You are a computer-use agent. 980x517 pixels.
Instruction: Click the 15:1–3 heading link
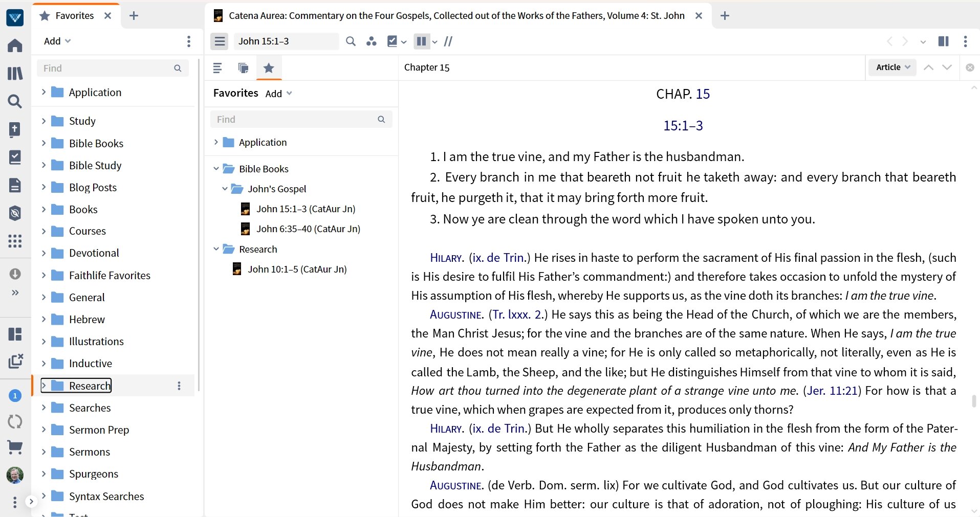(x=683, y=125)
